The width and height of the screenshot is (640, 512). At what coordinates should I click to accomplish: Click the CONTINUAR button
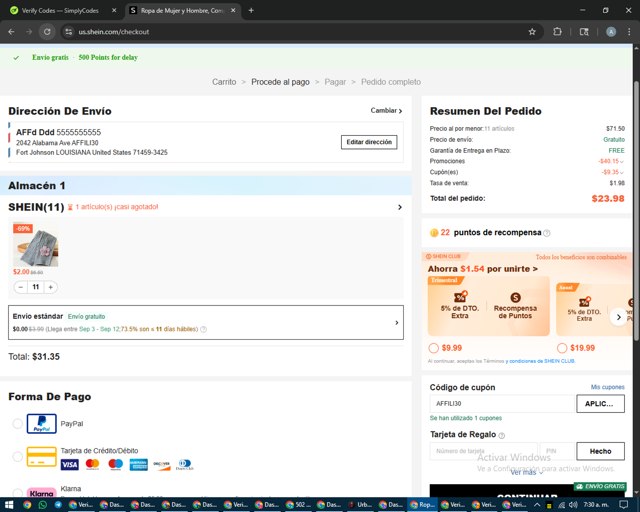[527, 491]
